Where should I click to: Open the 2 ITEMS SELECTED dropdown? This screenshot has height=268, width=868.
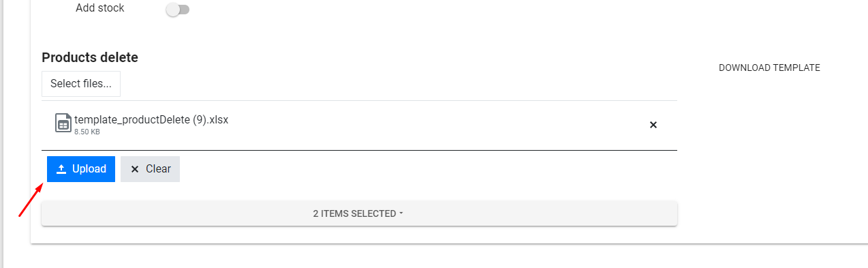point(359,213)
